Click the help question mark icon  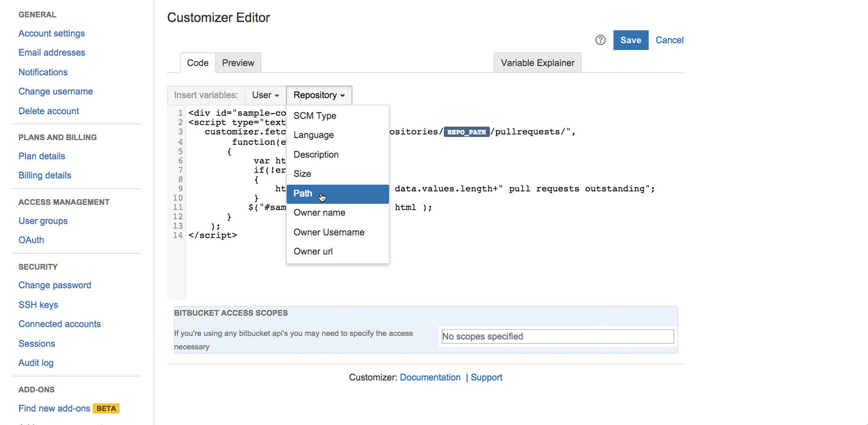[x=600, y=40]
